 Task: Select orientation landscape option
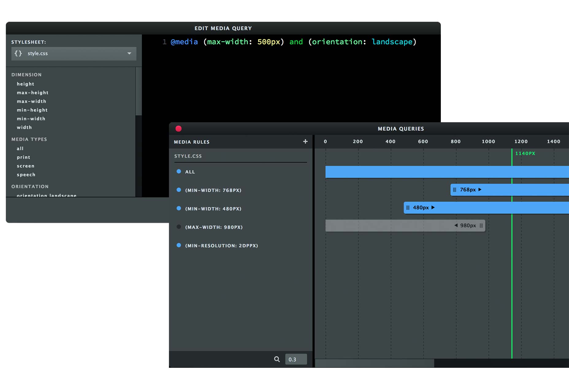click(47, 195)
